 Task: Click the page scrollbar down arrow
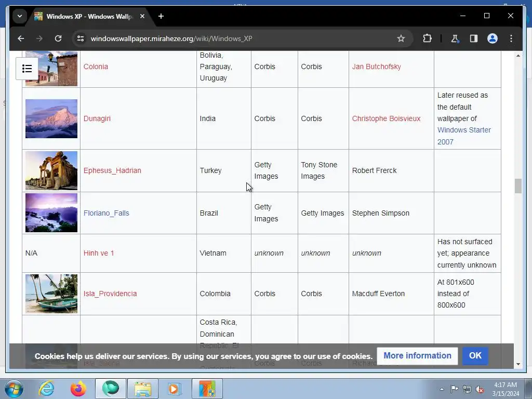click(518, 364)
